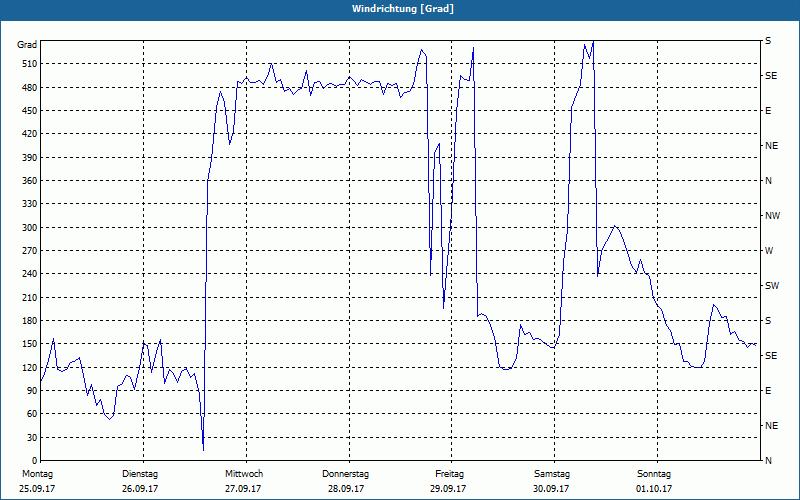Image resolution: width=800 pixels, height=500 pixels.
Task: Click the 'Donnerstag' day label
Action: (345, 474)
